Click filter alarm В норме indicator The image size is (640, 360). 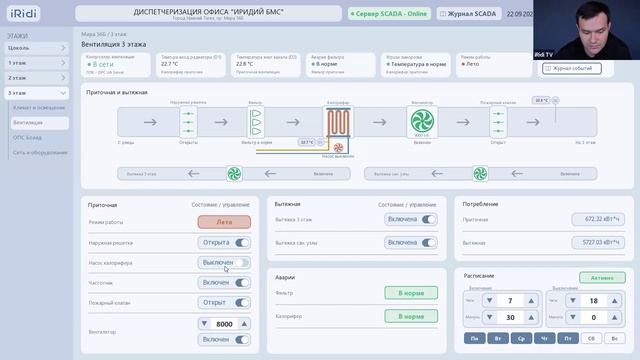point(411,293)
